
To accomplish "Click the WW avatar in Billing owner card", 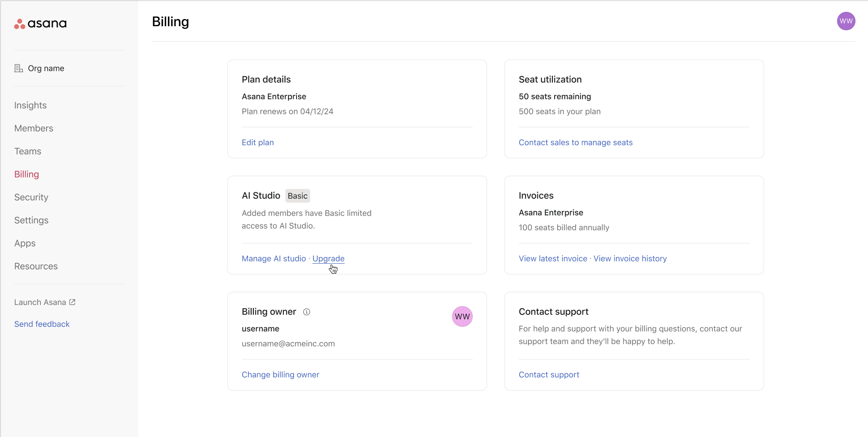I will click(x=462, y=316).
